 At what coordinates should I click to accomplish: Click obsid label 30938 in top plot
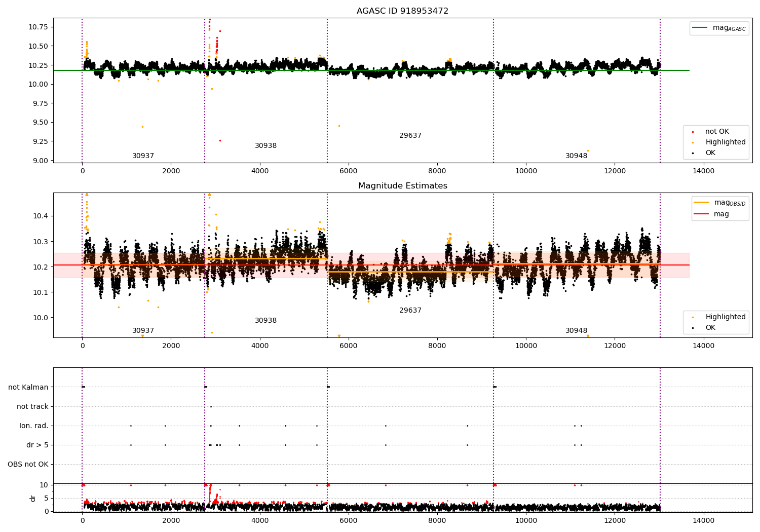pos(265,146)
